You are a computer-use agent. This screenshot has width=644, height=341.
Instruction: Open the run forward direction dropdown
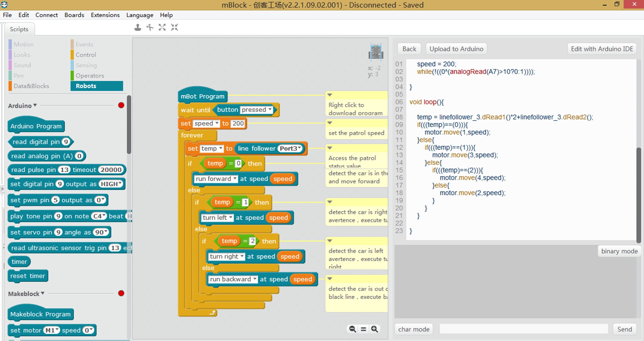point(235,179)
